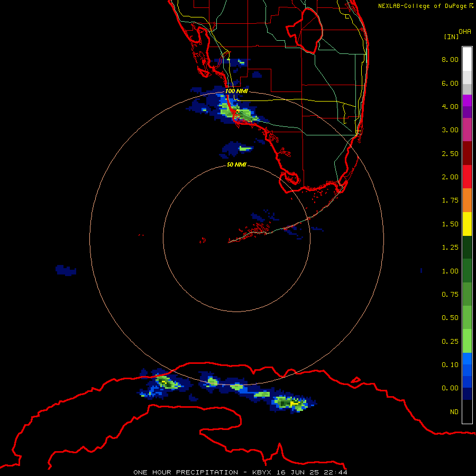Click the 1.00 legend value
This screenshot has height=476, width=476.
pyautogui.click(x=450, y=271)
